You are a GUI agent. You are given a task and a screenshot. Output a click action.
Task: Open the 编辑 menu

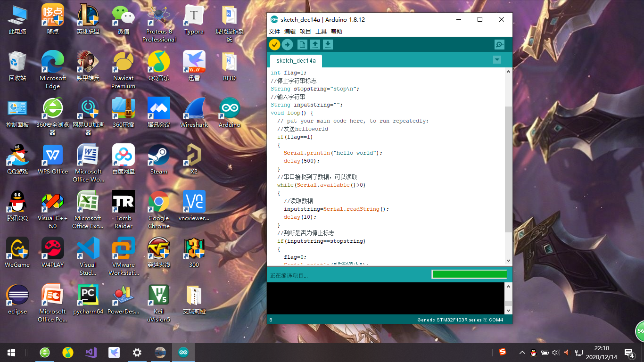[x=290, y=32]
